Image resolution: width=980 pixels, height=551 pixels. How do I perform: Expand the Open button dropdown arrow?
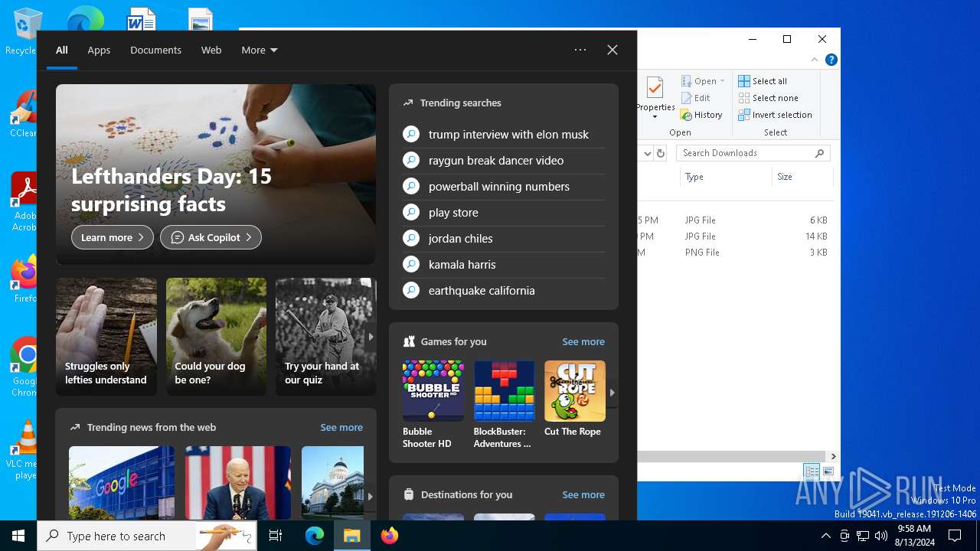click(722, 81)
